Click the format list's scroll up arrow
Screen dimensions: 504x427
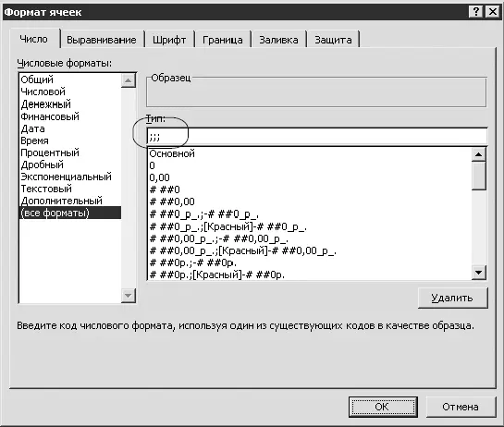pyautogui.click(x=129, y=80)
